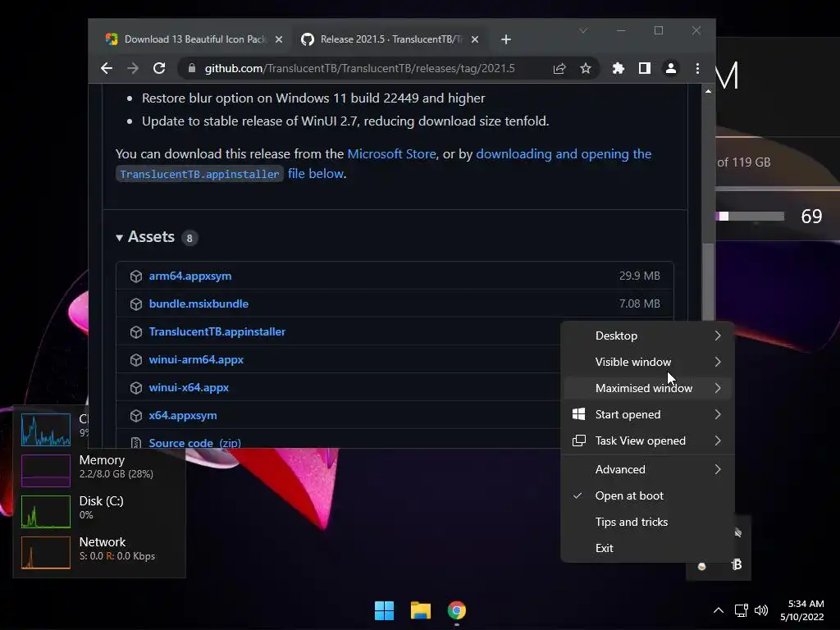This screenshot has height=630, width=840.
Task: Go forward in Chrome browser
Action: pyautogui.click(x=132, y=69)
